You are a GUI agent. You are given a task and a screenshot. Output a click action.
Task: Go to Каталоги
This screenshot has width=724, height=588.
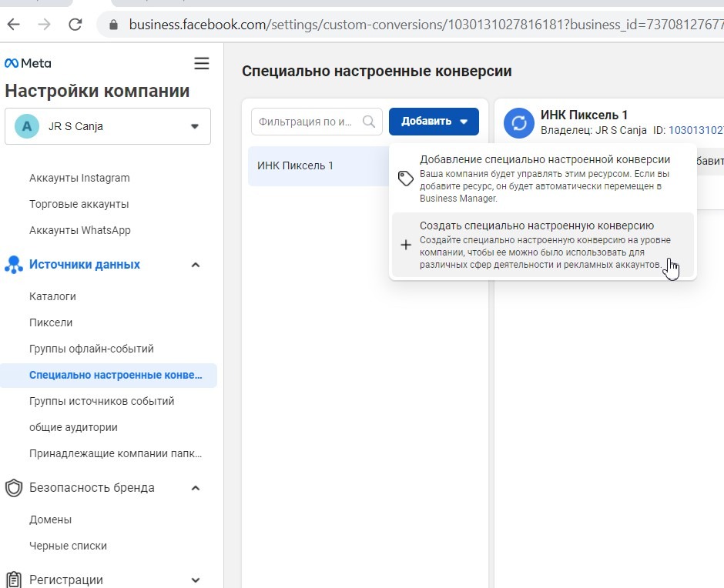(x=52, y=296)
